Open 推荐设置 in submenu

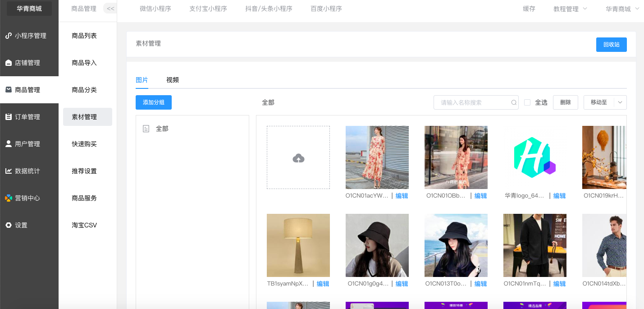click(x=84, y=171)
